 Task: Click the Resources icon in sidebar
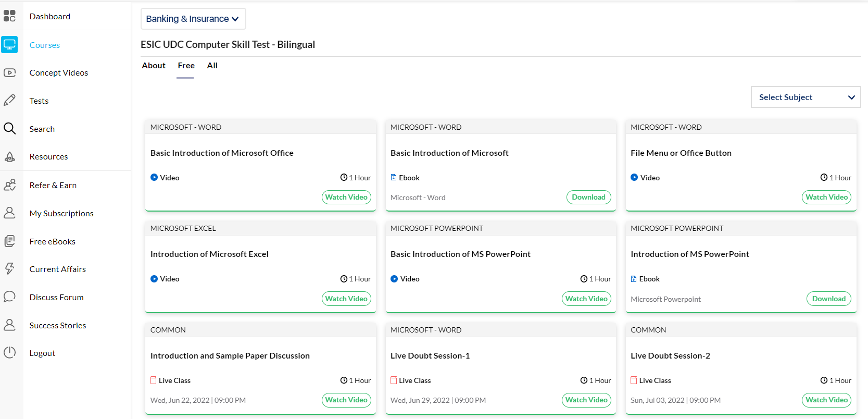pos(9,156)
